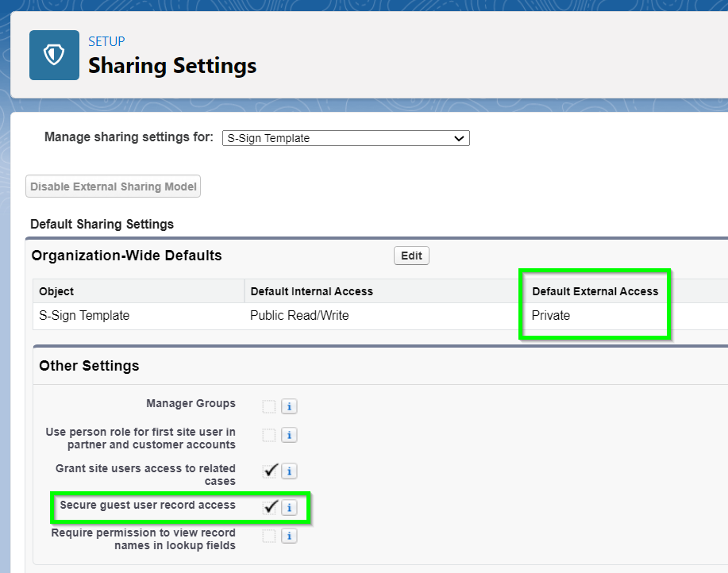
Task: Click Disable External Sharing Model button
Action: point(114,187)
